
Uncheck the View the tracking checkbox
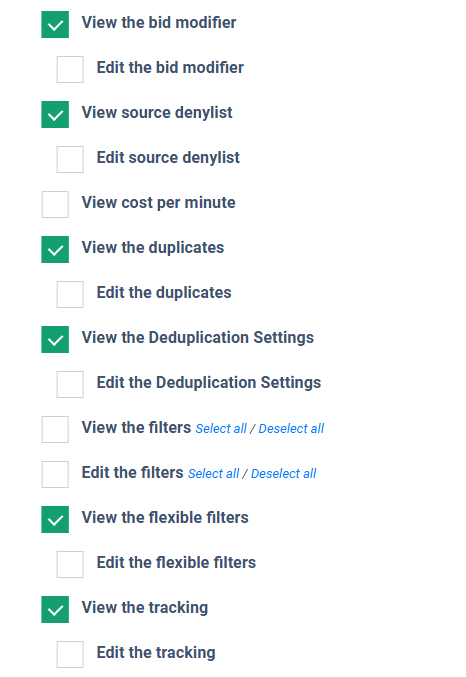[x=55, y=609]
